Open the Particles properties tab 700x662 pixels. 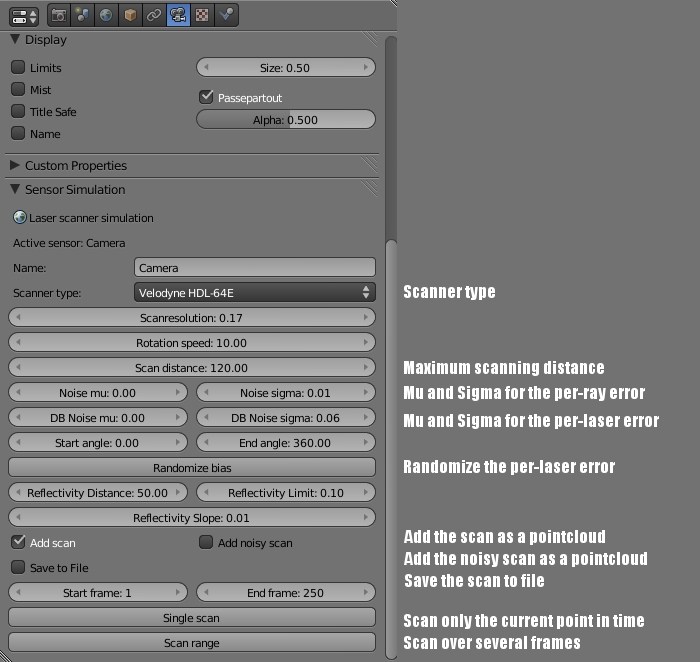coord(227,15)
